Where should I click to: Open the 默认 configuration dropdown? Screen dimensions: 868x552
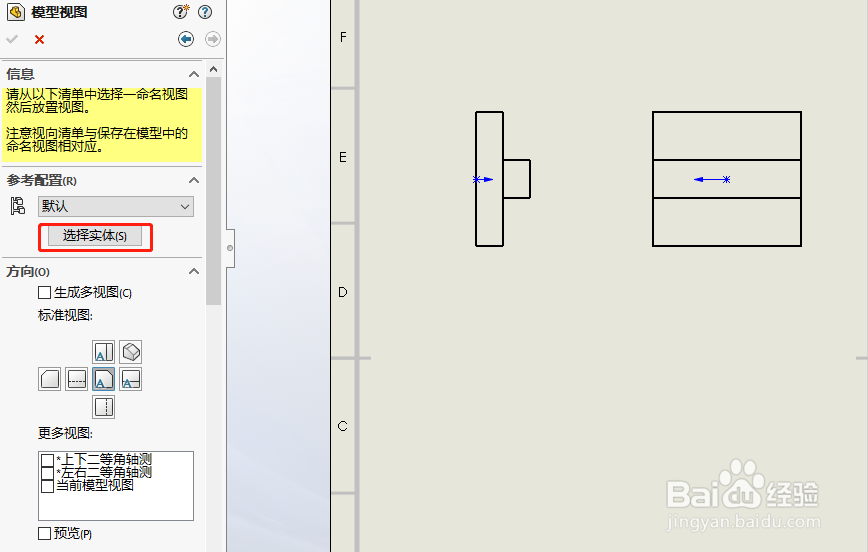(116, 207)
